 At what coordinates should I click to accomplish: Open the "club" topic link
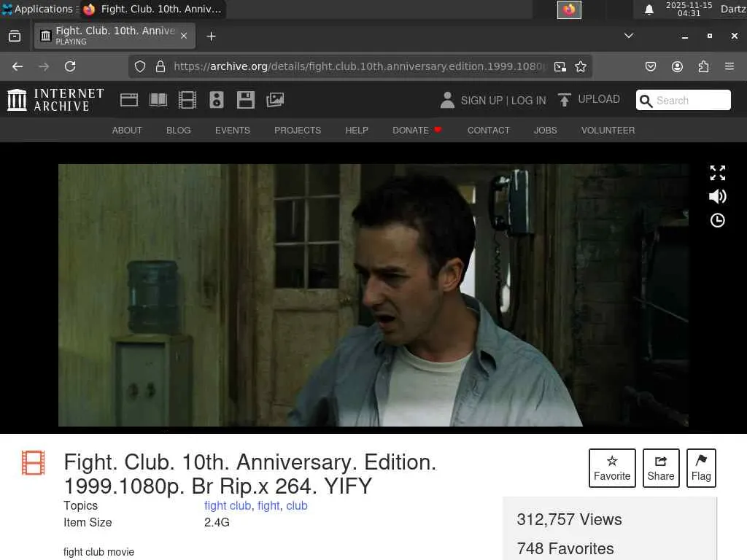[297, 506]
